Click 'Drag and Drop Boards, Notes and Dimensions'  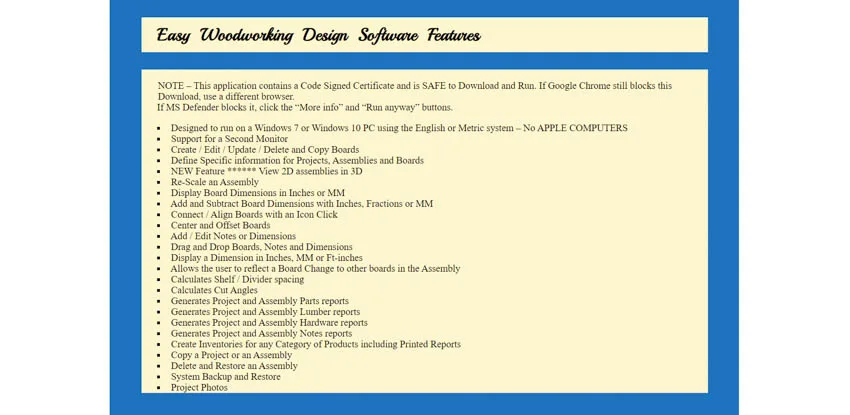tap(261, 247)
